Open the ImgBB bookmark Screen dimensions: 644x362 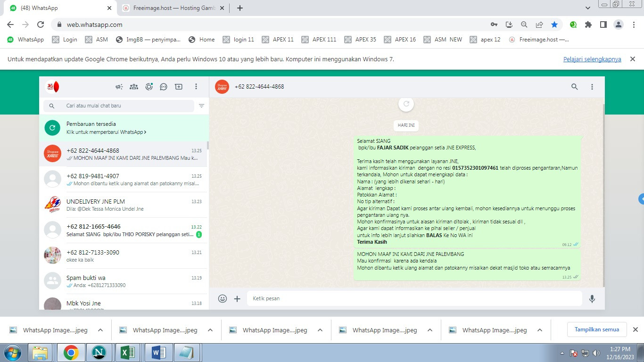point(148,40)
